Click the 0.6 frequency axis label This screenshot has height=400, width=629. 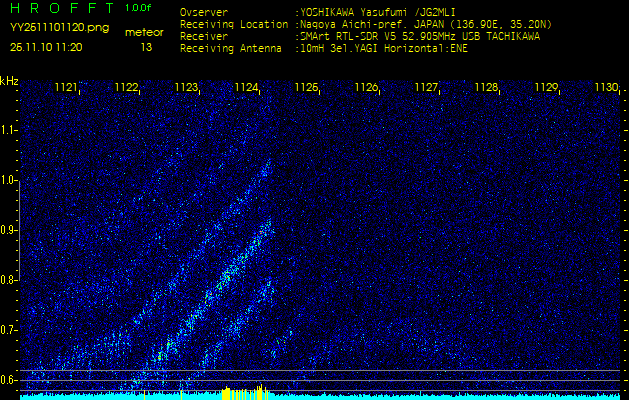coord(8,380)
